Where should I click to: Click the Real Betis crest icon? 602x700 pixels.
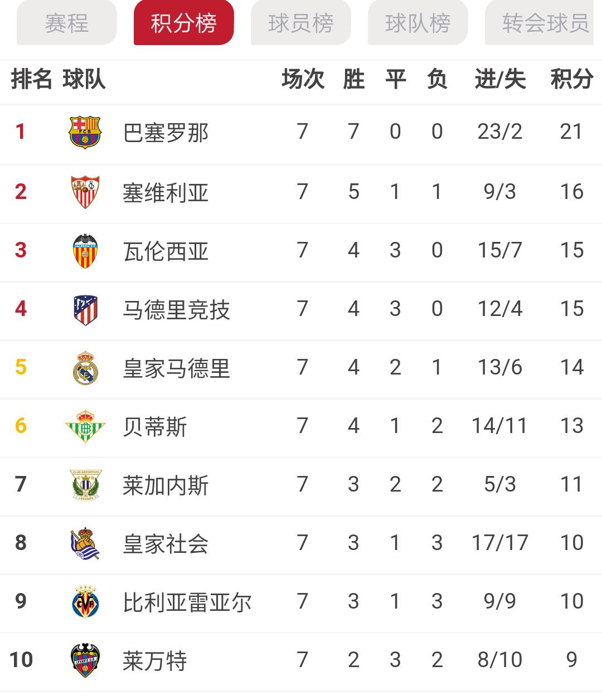click(x=86, y=425)
